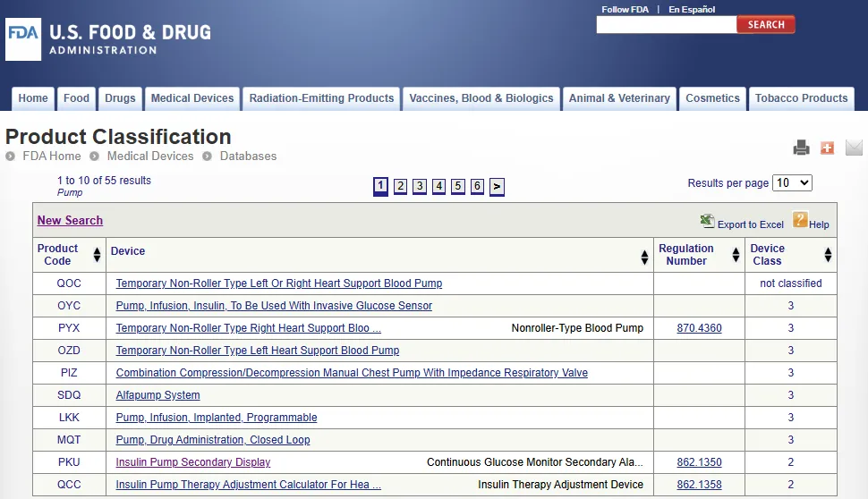Click '1 to 10 of 55 results' text
Screen dimensions: 868x499
click(104, 181)
